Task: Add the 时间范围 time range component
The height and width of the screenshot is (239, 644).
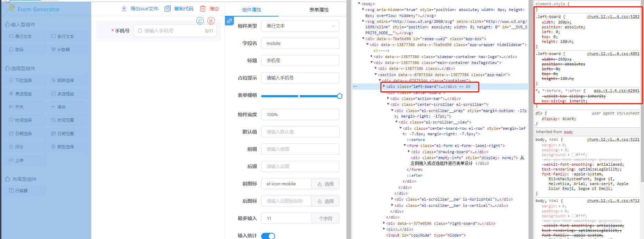Action: click(x=67, y=120)
